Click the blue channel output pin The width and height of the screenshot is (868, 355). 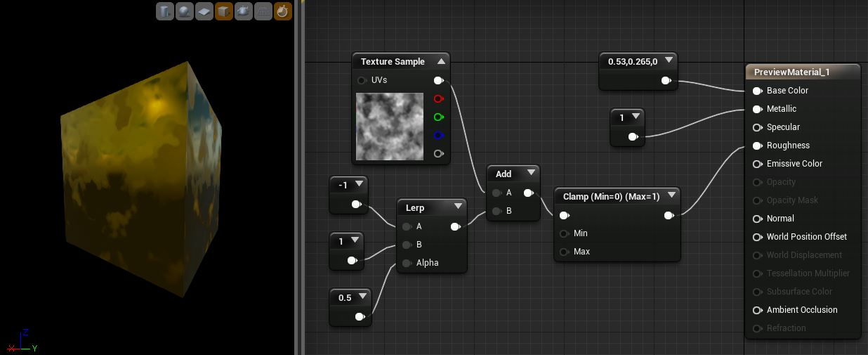[439, 135]
